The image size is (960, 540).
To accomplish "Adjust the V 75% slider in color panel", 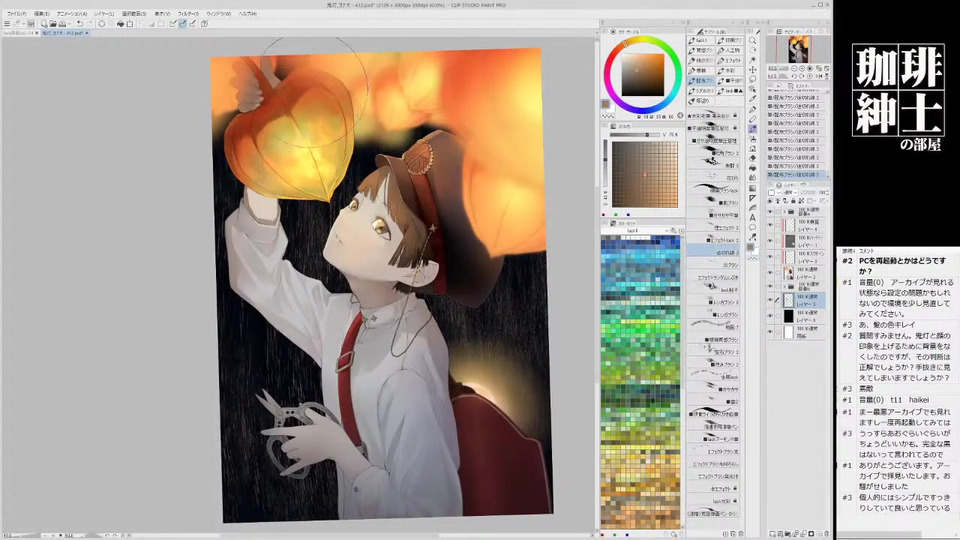I will pos(636,135).
